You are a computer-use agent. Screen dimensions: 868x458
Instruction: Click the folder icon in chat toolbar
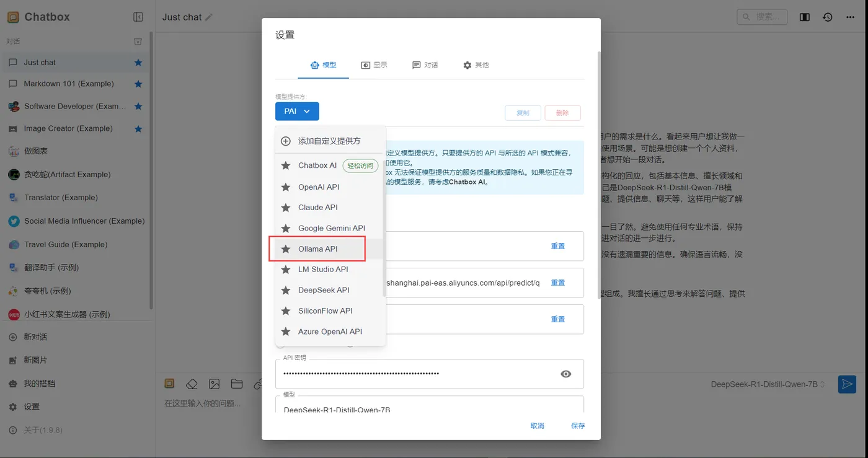point(236,384)
